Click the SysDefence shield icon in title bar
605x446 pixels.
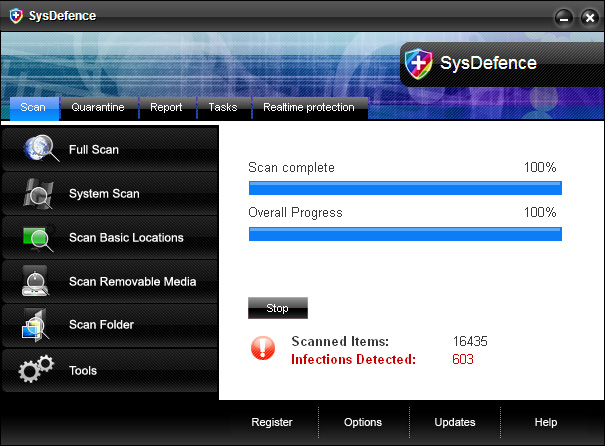pos(16,16)
